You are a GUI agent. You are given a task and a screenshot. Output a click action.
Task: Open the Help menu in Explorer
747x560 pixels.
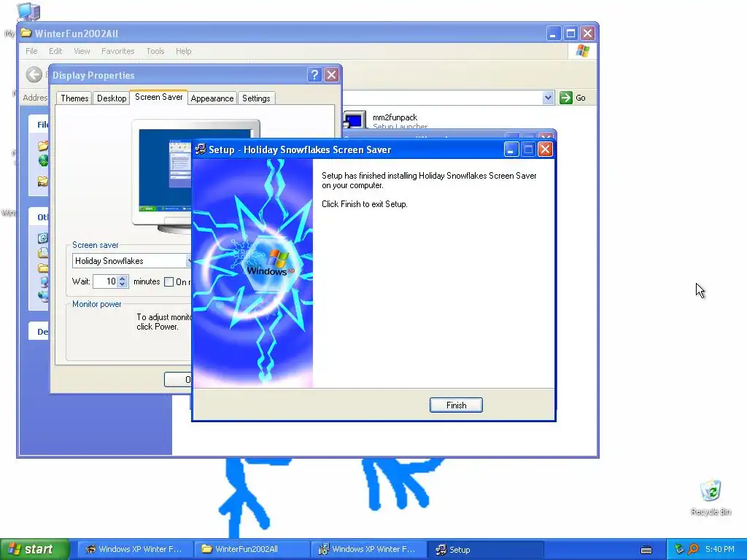[x=183, y=51]
